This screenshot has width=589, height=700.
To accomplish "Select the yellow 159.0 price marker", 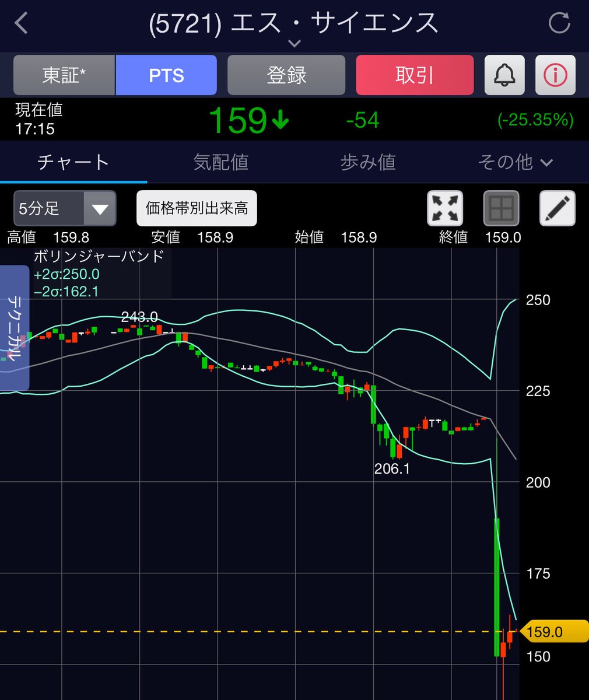I will pos(551,631).
